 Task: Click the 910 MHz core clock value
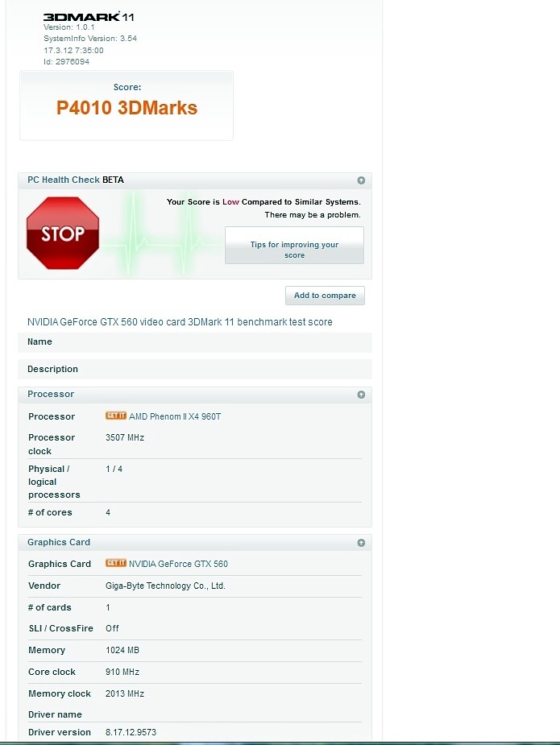coord(122,673)
